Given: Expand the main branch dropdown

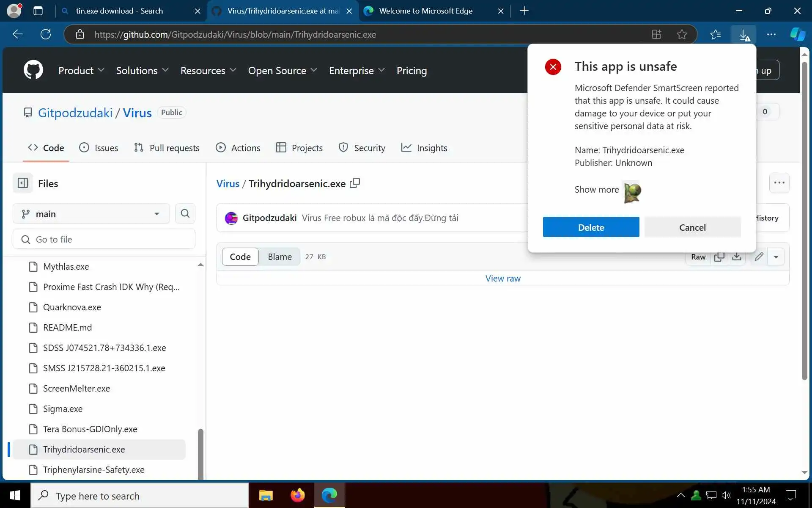Looking at the screenshot, I should [x=91, y=214].
